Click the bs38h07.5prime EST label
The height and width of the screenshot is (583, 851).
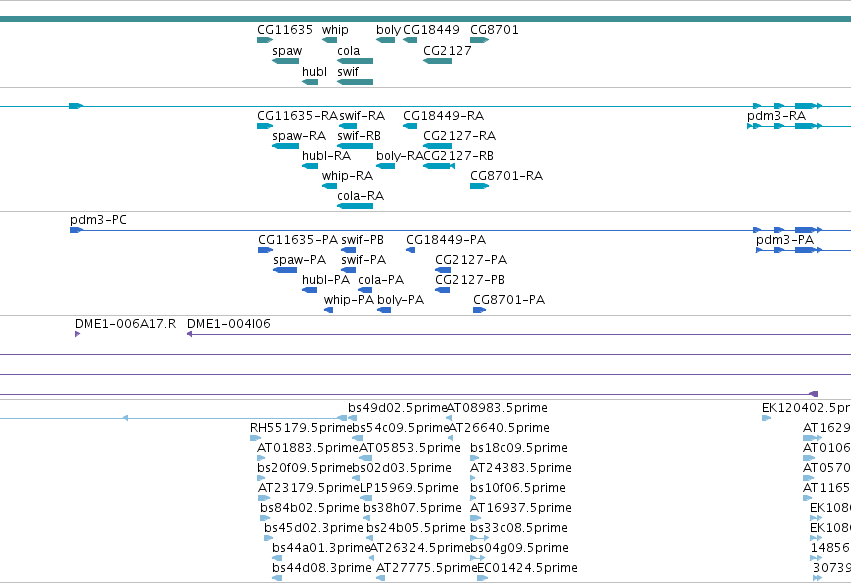(x=412, y=509)
